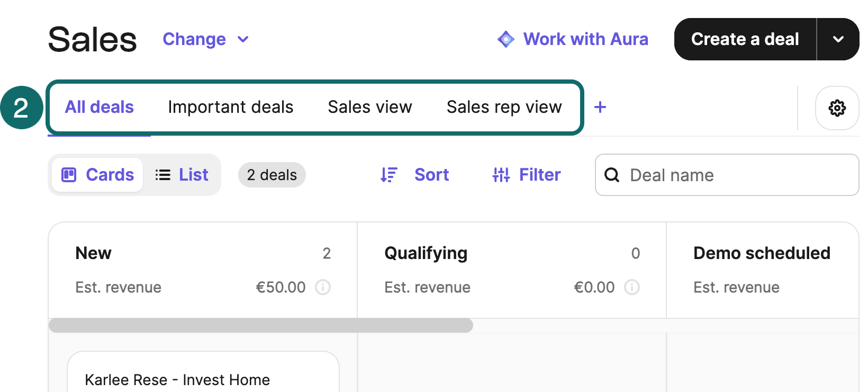Click the Create a deal button

coord(745,39)
